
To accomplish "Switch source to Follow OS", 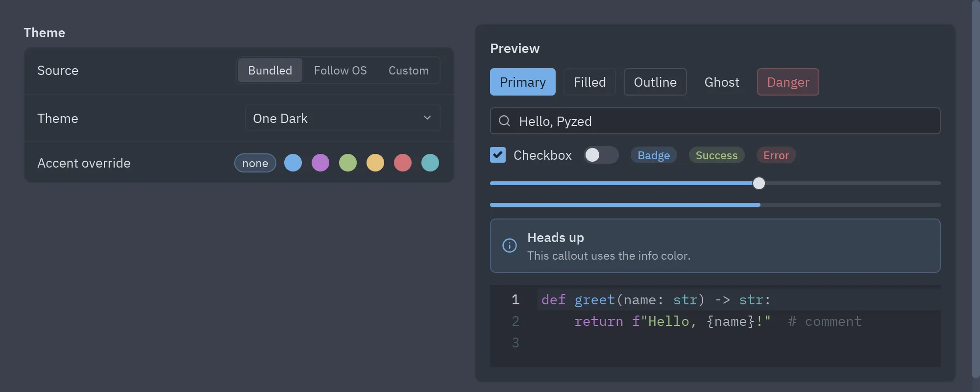I will [x=340, y=70].
